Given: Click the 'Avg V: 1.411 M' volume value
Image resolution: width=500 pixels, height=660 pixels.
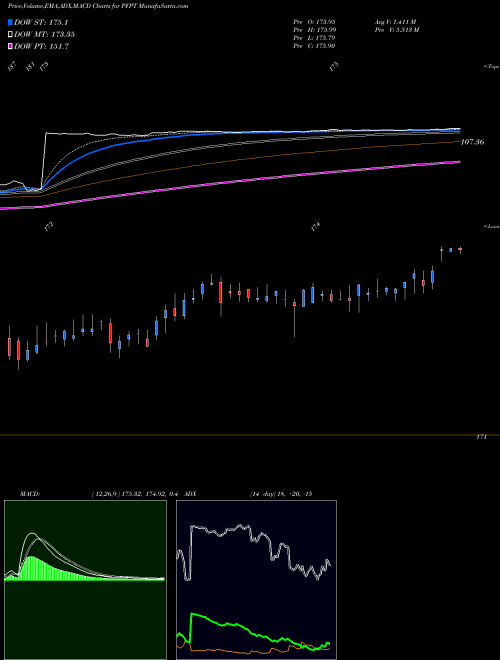Looking at the screenshot, I should pyautogui.click(x=395, y=21).
